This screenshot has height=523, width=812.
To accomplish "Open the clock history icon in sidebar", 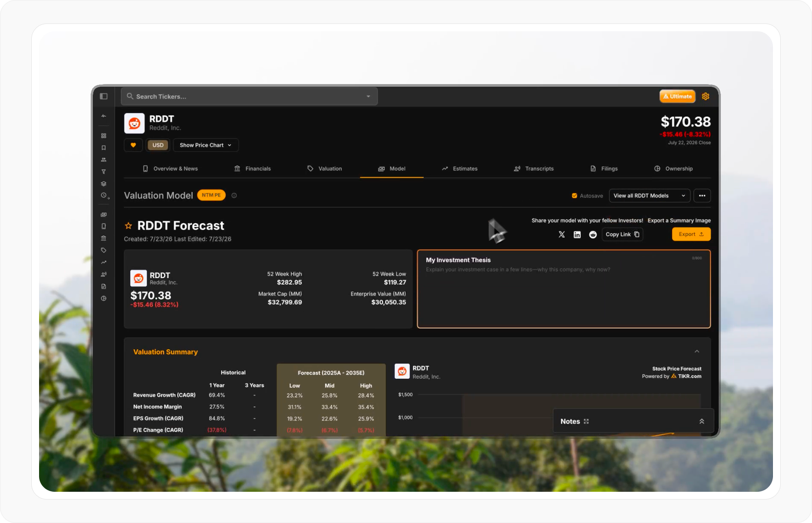I will 104,195.
